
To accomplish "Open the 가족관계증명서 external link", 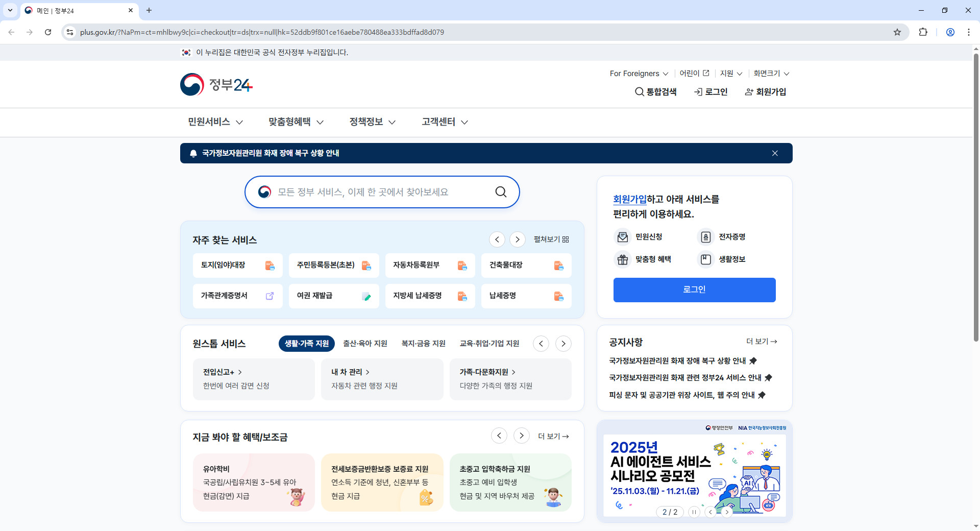I will click(x=237, y=296).
